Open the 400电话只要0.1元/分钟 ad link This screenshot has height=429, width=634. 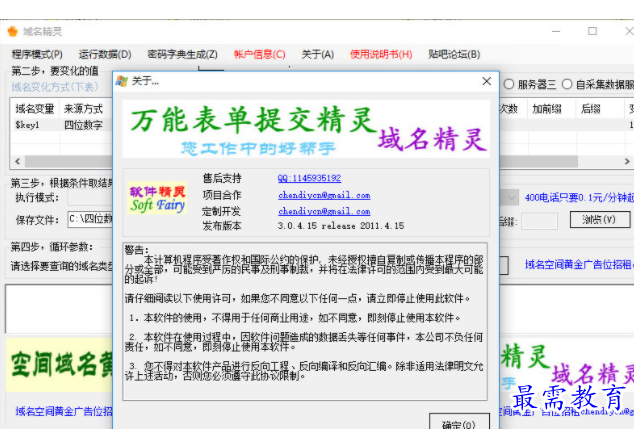(x=579, y=198)
